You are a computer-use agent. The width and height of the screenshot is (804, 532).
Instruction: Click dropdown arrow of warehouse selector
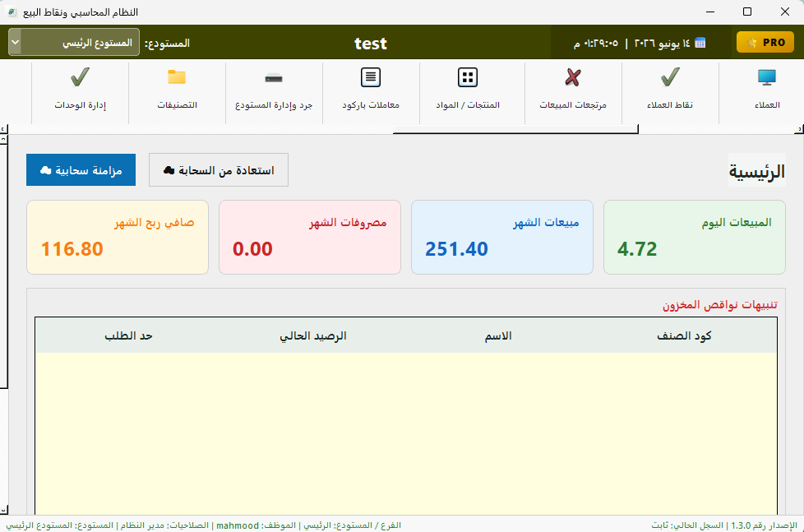(16, 42)
